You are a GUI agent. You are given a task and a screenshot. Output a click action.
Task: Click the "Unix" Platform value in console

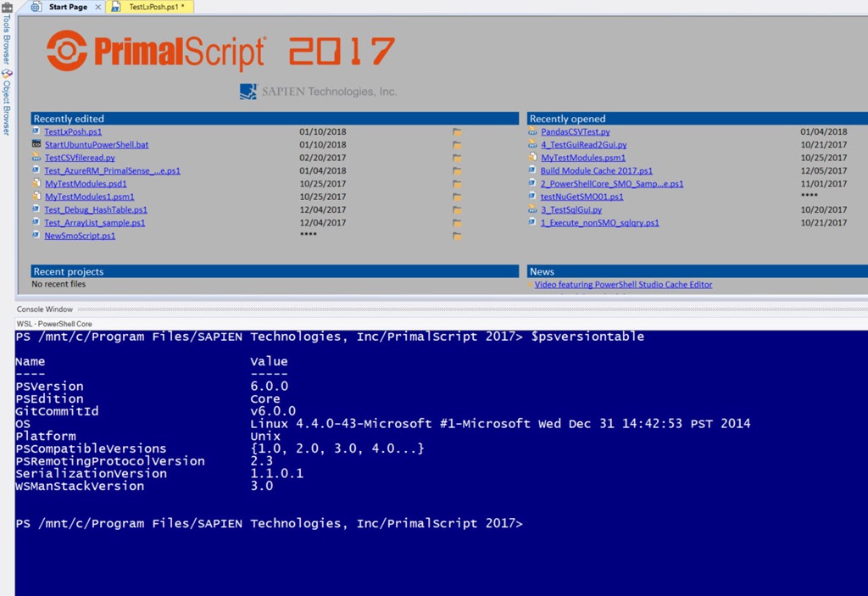(x=265, y=436)
